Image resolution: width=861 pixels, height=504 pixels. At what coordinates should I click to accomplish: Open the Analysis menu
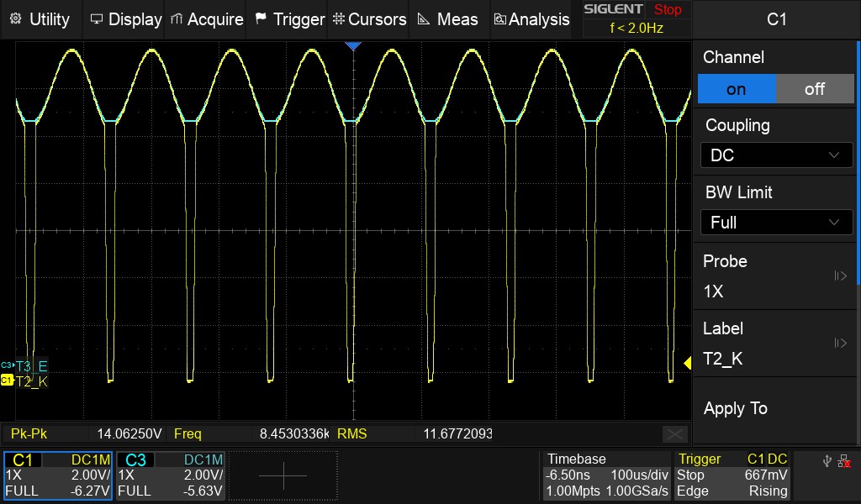click(531, 19)
